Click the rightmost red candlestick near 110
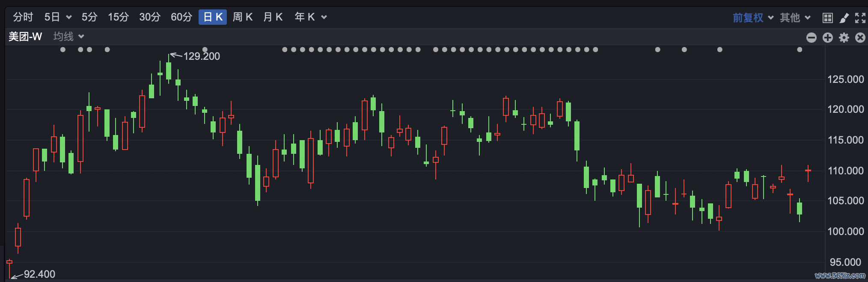Screen dimensions: 868x282 (808, 173)
